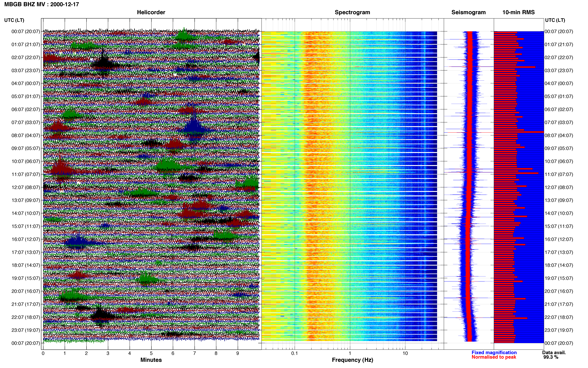588x368 pixels.
Task: Click the left-axis time label '04:07 (00:07)'
Action: click(x=26, y=83)
